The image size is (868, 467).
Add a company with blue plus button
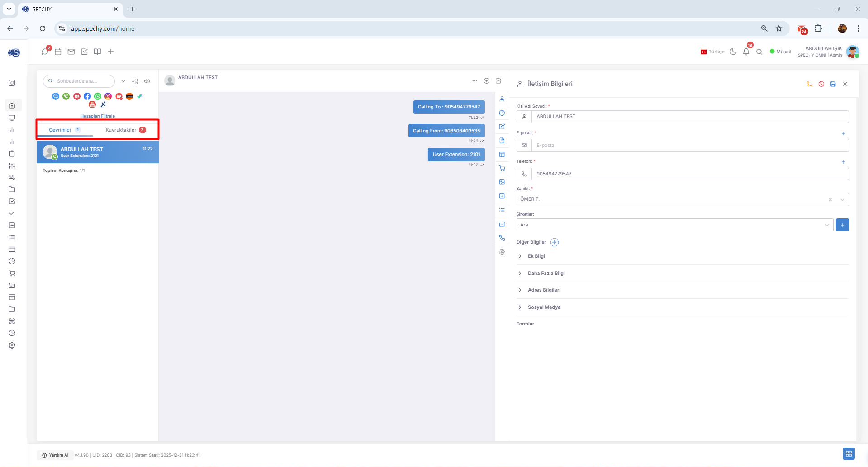tap(842, 225)
